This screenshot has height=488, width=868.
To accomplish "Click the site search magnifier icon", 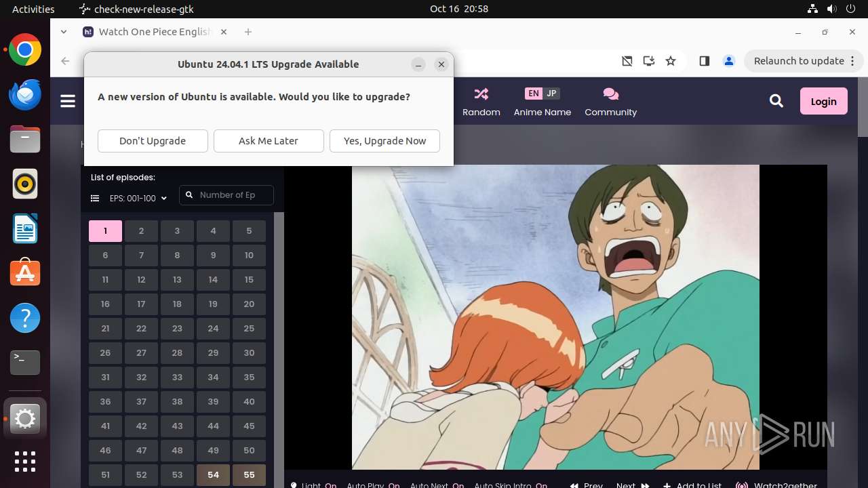I will point(776,101).
